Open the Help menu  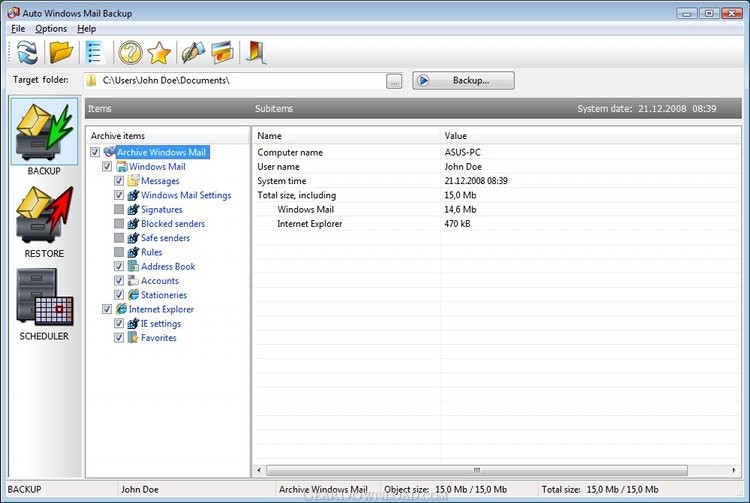pyautogui.click(x=87, y=29)
